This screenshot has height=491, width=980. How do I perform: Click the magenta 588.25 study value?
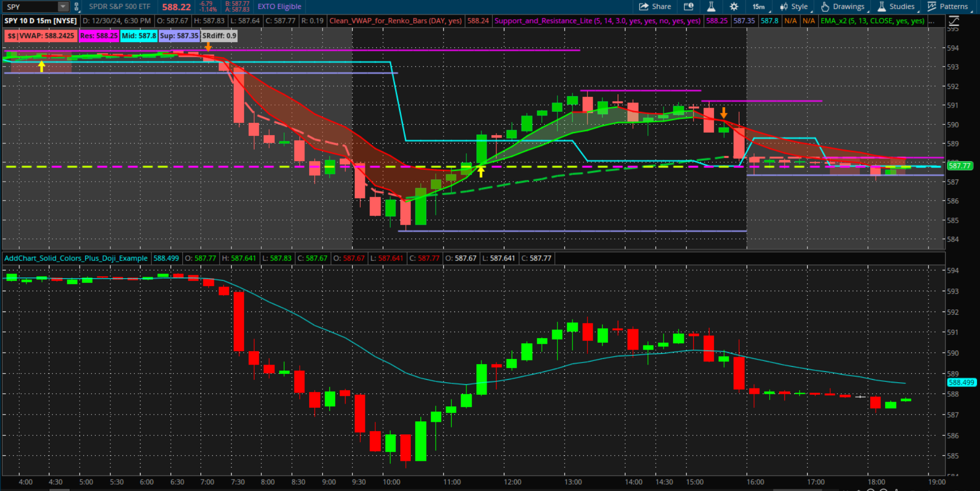click(717, 21)
